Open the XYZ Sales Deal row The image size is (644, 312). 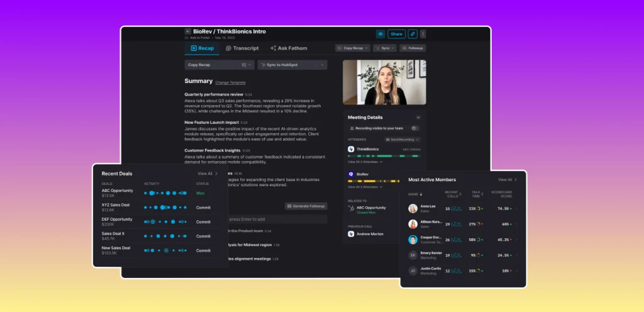click(160, 208)
